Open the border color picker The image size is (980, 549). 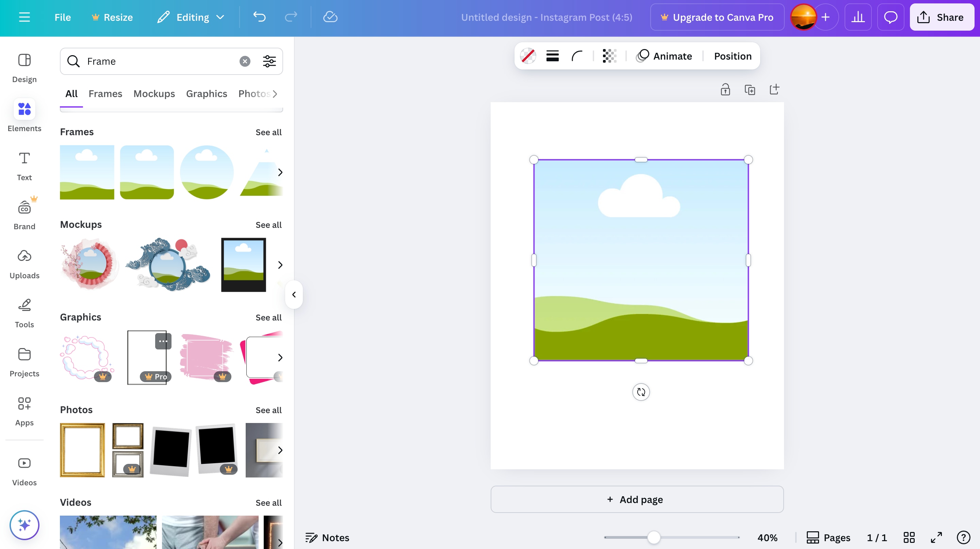[528, 56]
